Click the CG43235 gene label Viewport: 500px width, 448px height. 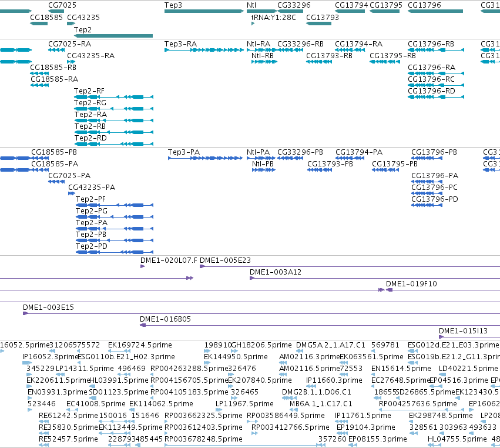pyautogui.click(x=83, y=17)
